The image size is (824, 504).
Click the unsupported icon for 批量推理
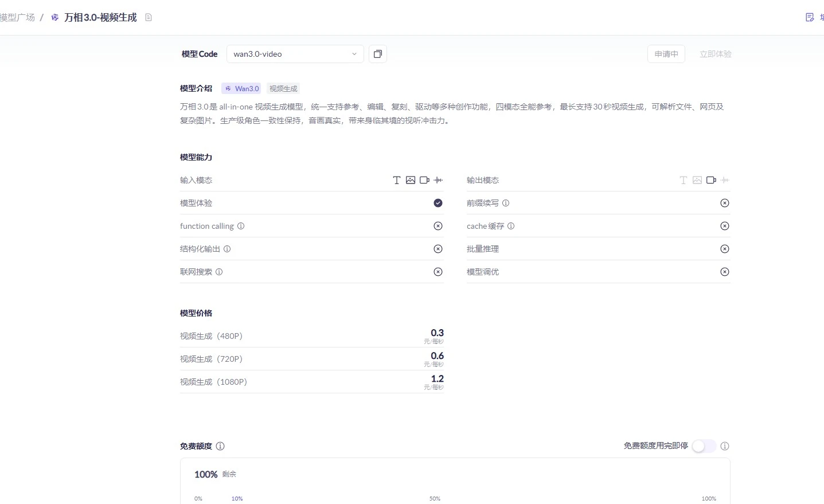coord(725,249)
